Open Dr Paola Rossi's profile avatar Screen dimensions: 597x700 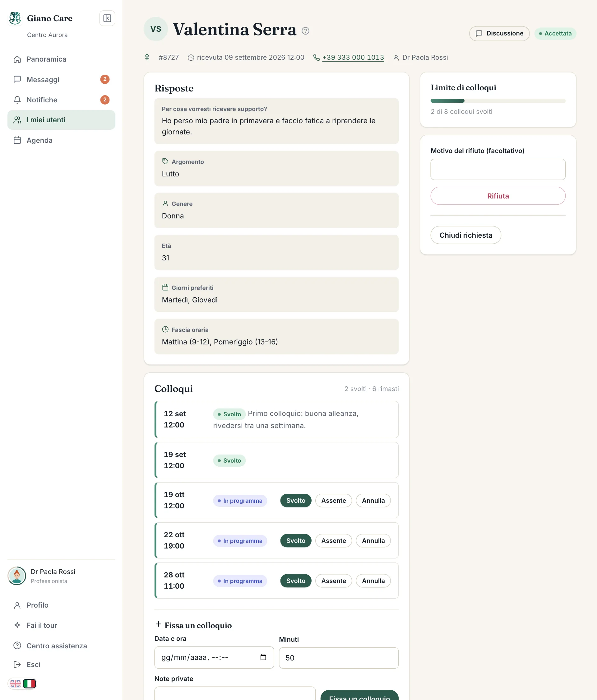point(17,576)
